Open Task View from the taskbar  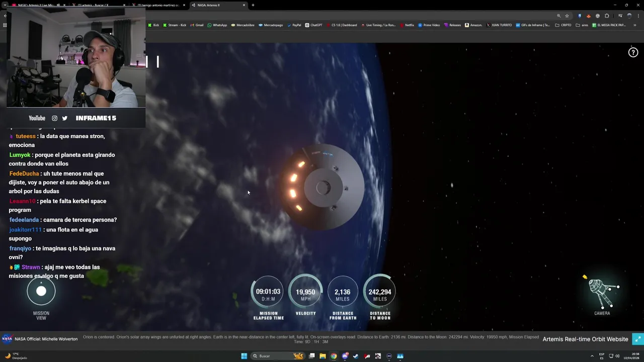click(312, 356)
